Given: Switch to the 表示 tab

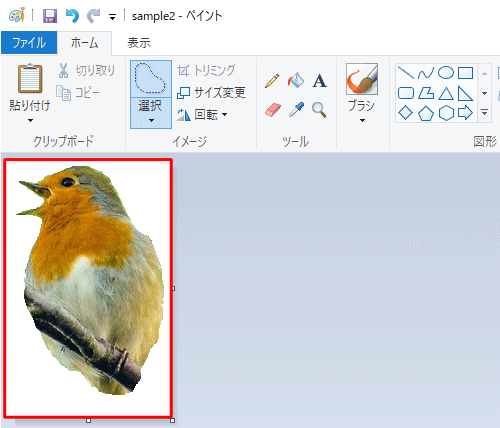Looking at the screenshot, I should 139,43.
